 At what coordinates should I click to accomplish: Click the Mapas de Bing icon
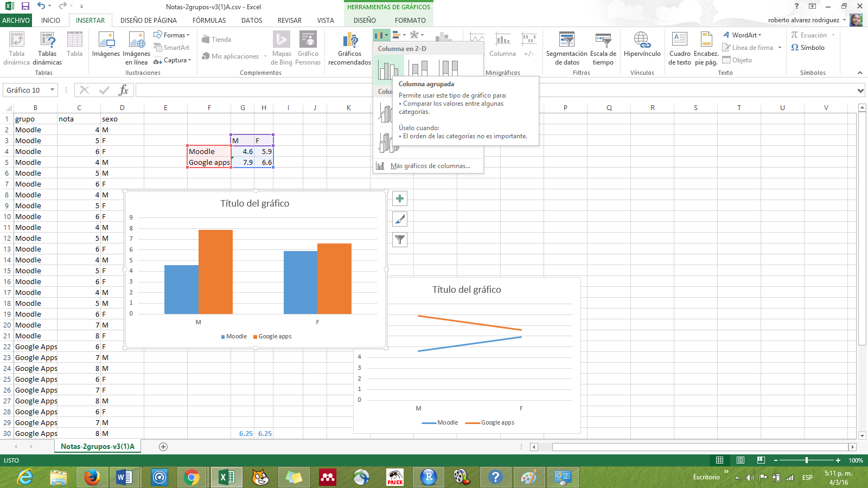282,49
